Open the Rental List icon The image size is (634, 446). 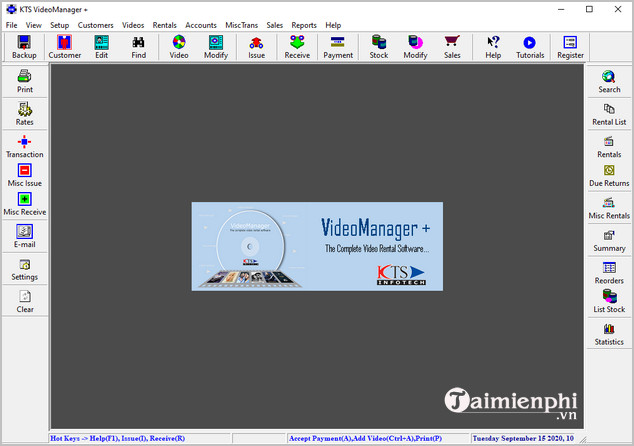(609, 114)
